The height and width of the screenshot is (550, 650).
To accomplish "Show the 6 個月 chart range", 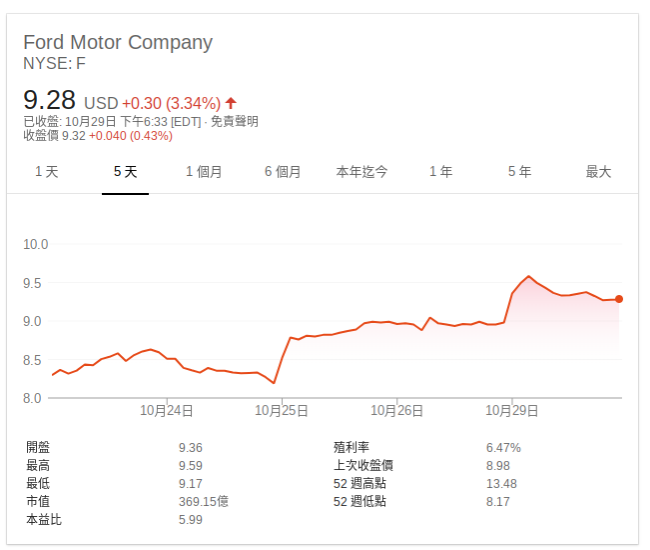I will (283, 172).
